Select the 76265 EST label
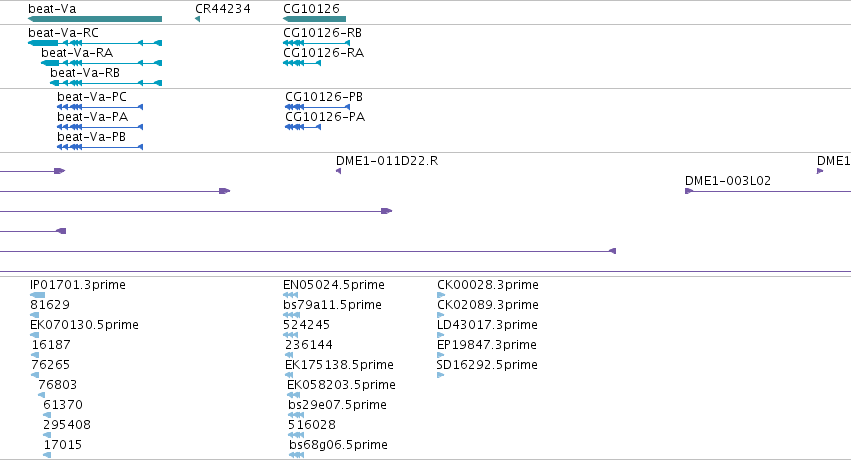851x460 pixels. tap(50, 365)
